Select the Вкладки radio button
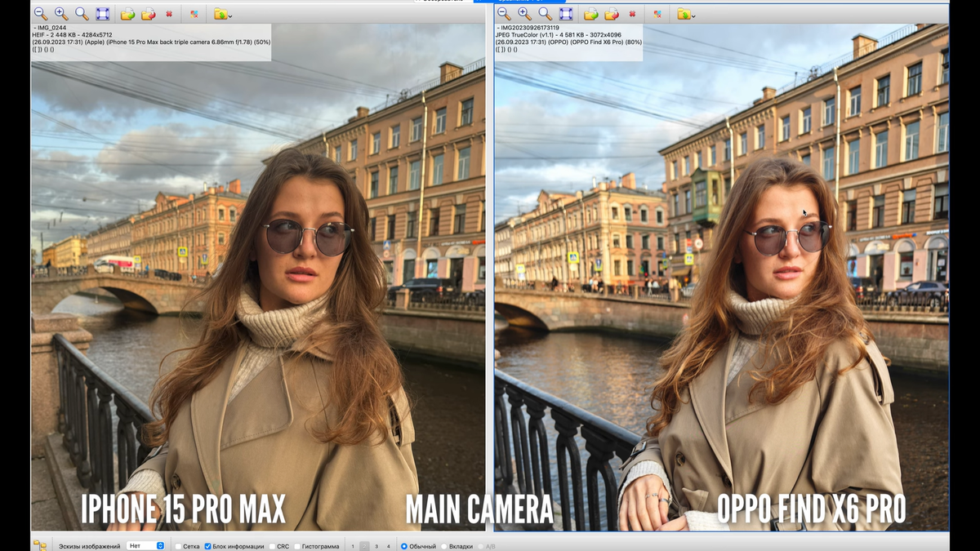Screen dimensions: 980x551 444,546
